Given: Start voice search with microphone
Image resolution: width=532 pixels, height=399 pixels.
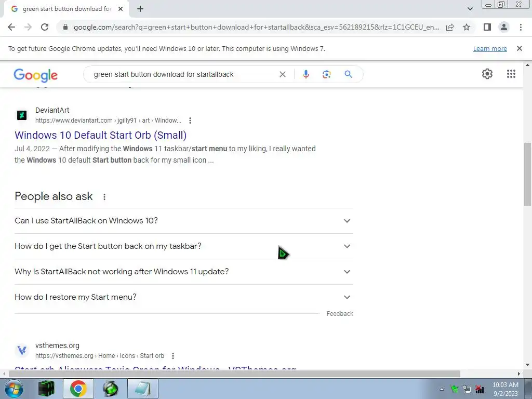Looking at the screenshot, I should 305,74.
